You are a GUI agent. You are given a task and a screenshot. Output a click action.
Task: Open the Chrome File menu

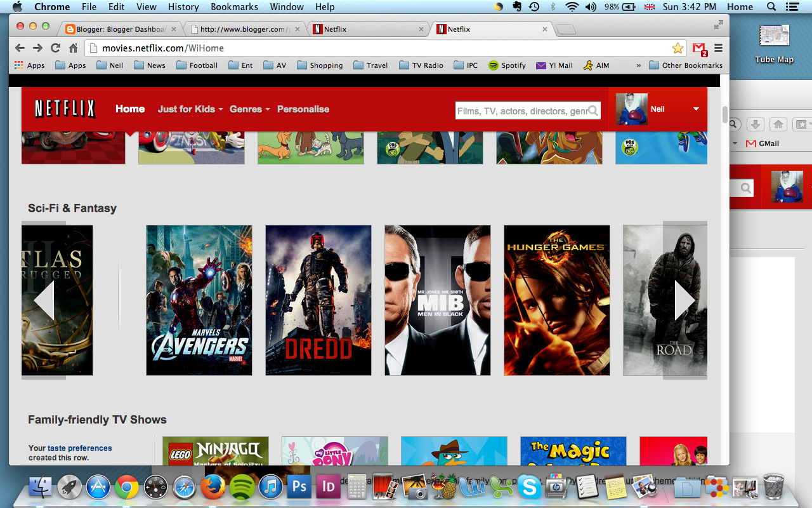89,7
